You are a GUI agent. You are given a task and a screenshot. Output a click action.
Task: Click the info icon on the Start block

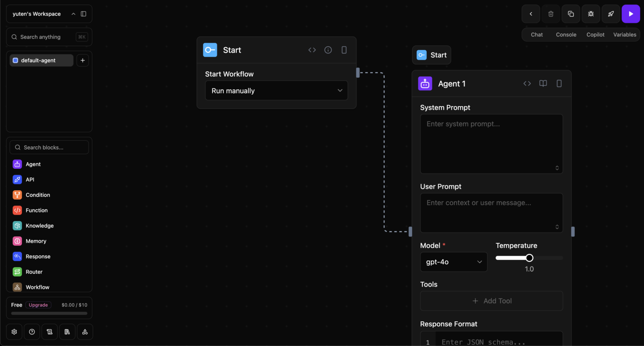(328, 50)
